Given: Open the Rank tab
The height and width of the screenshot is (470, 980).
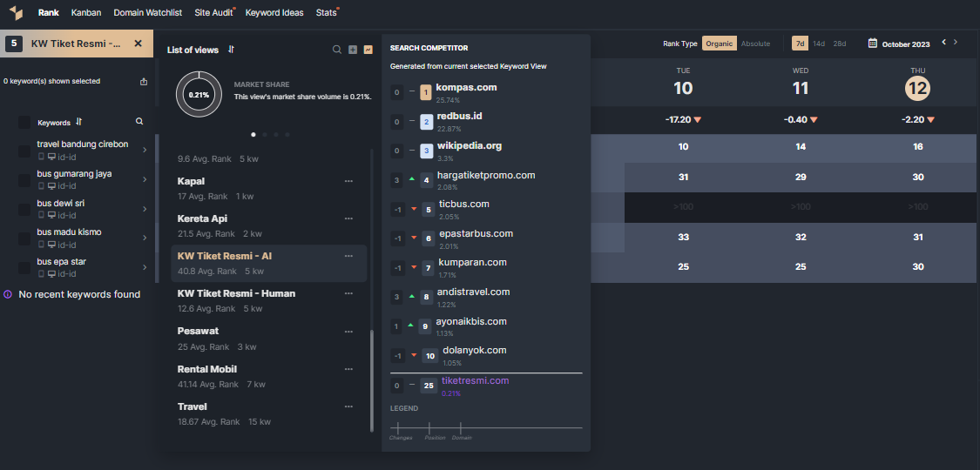Looking at the screenshot, I should click(x=49, y=12).
